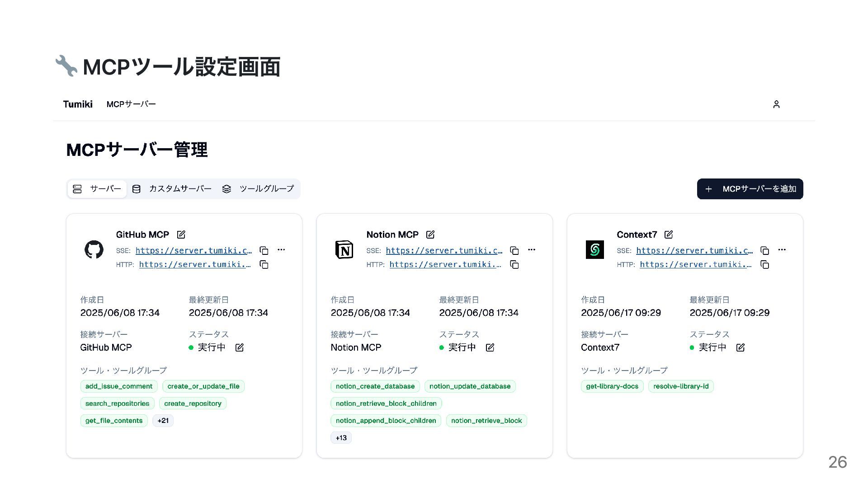Click the search_repositories tool tag
Image resolution: width=868 pixels, height=488 pixels.
118,404
